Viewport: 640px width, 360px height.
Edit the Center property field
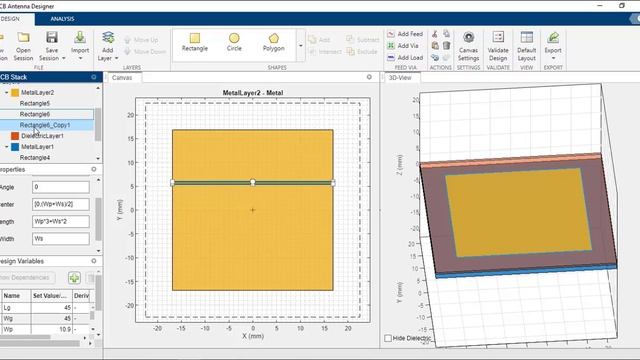point(61,204)
